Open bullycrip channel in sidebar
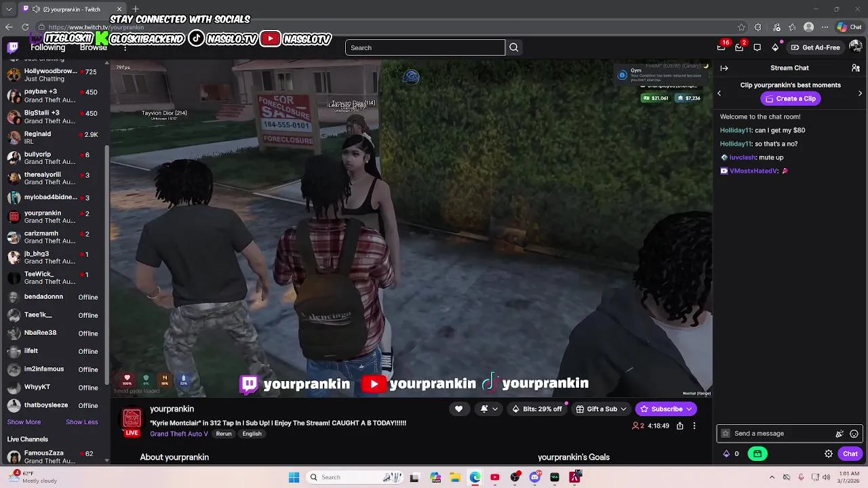Image resolution: width=868 pixels, height=488 pixels. pos(53,158)
